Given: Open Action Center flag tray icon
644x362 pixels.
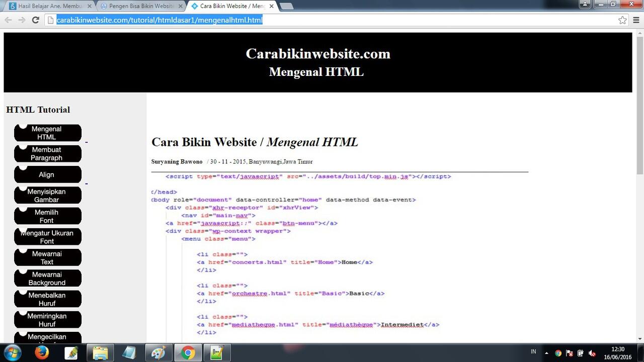Looking at the screenshot, I should click(x=570, y=353).
